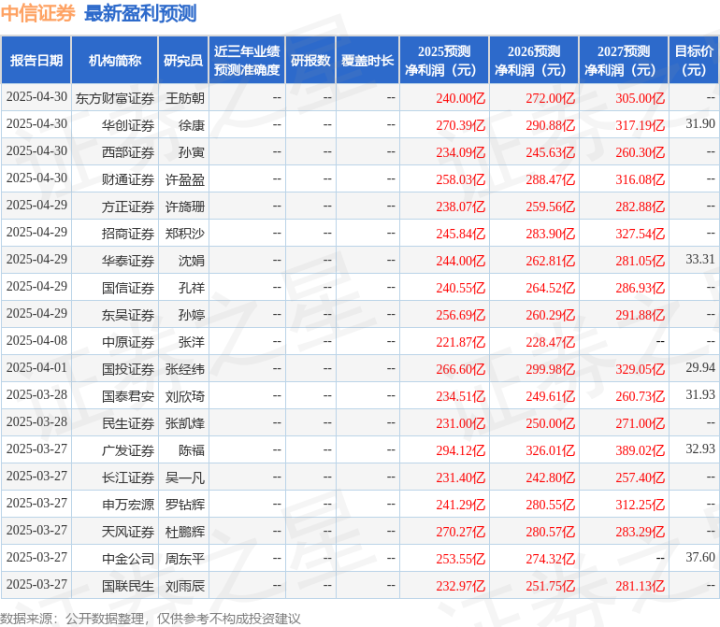Screen dimensions: 720x627
Task: Click the 2025预测净利润 column header
Action: (444, 60)
